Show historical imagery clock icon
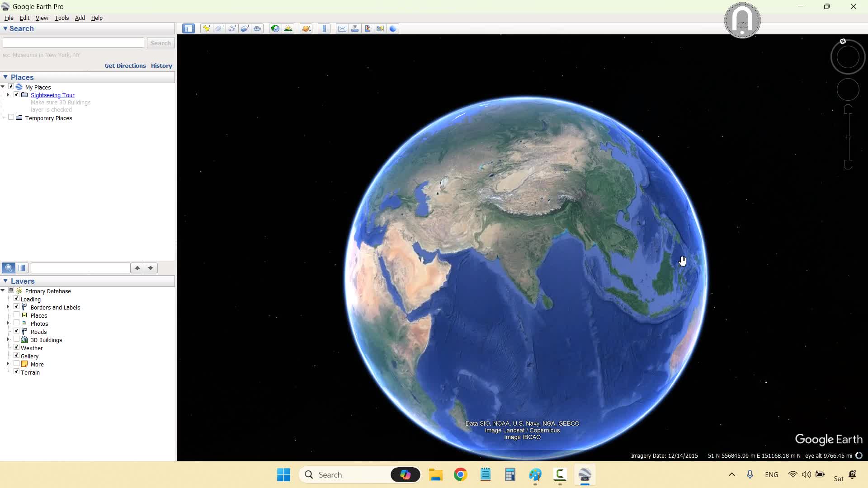Image resolution: width=868 pixels, height=488 pixels. [x=275, y=28]
